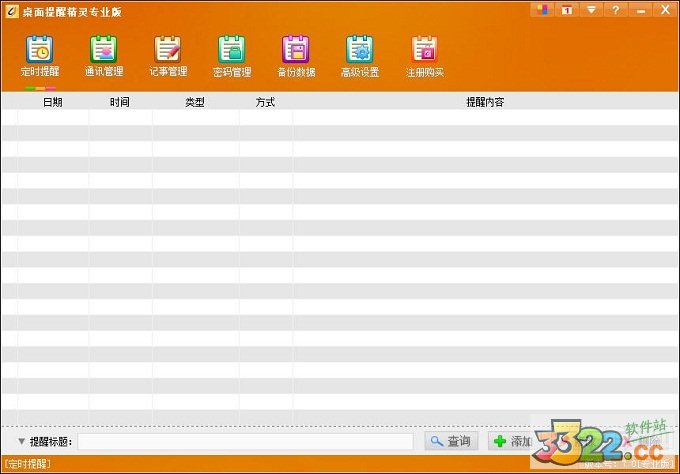Open 记事管理 notes management
The height and width of the screenshot is (474, 680).
(x=168, y=57)
